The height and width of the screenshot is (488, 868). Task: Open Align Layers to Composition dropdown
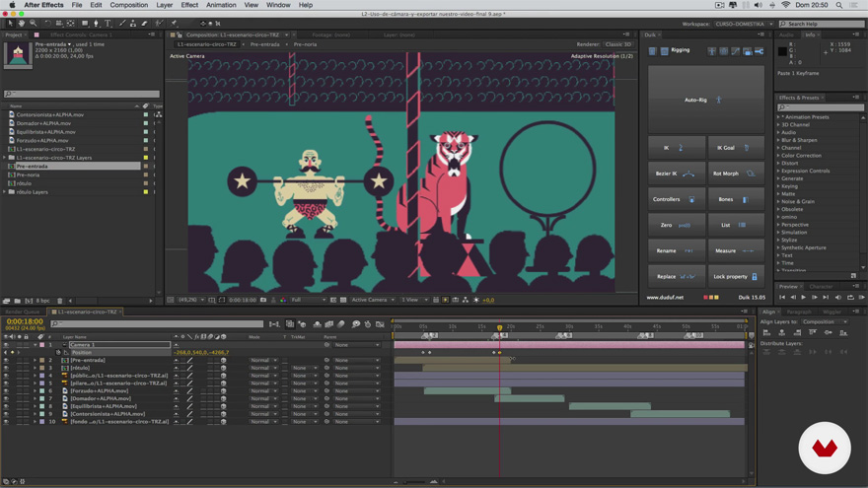click(824, 322)
